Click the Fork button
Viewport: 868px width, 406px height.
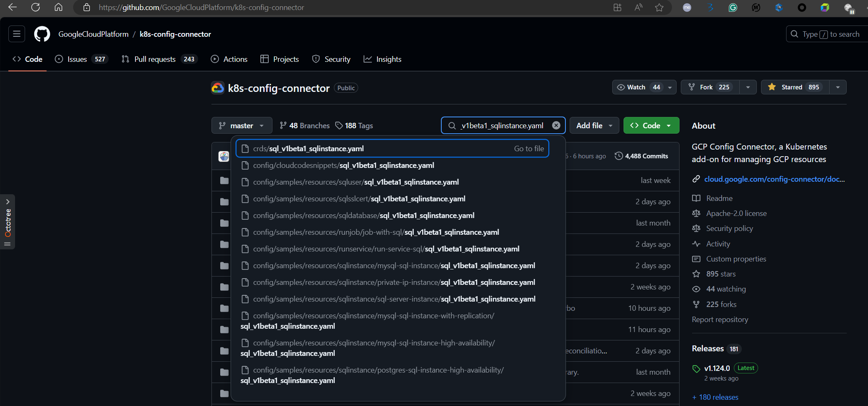pyautogui.click(x=710, y=87)
